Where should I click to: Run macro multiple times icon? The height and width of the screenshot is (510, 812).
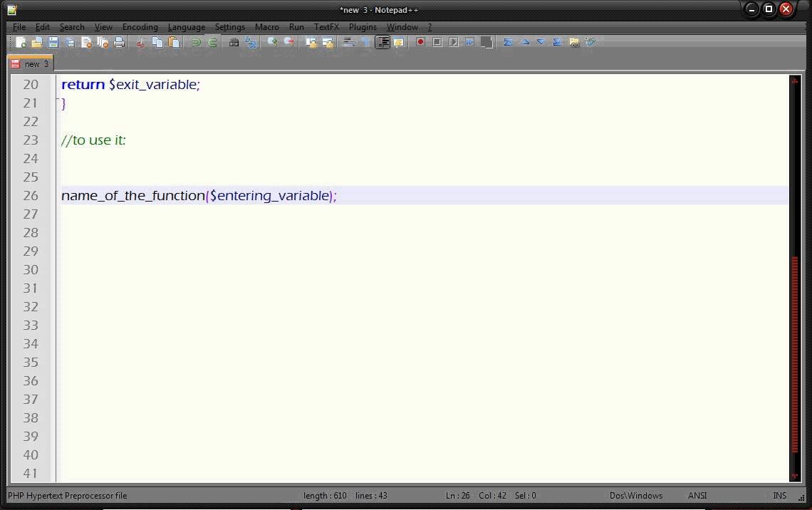[x=469, y=43]
